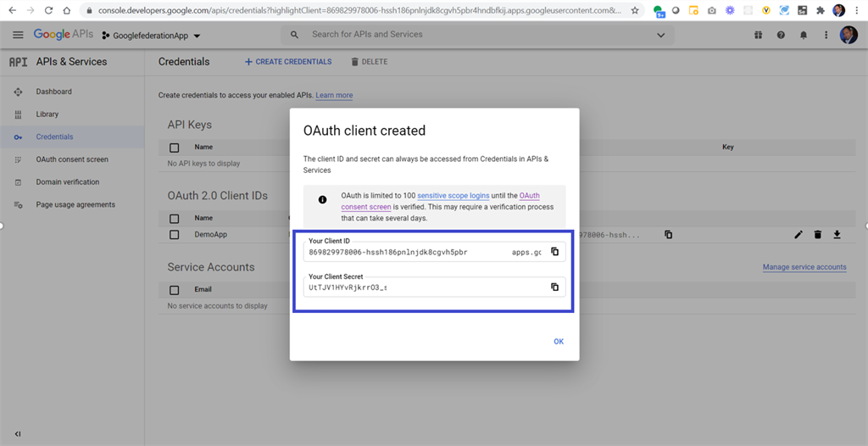This screenshot has height=446, width=868.
Task: Bookmark this page with the star icon
Action: tap(635, 10)
